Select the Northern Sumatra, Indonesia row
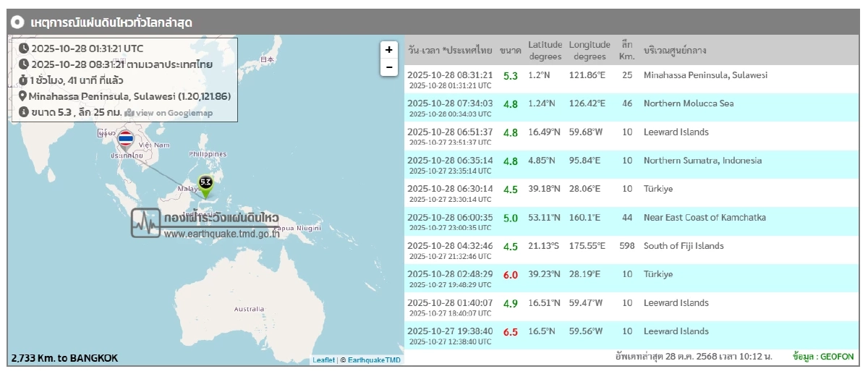868x374 pixels. click(629, 165)
